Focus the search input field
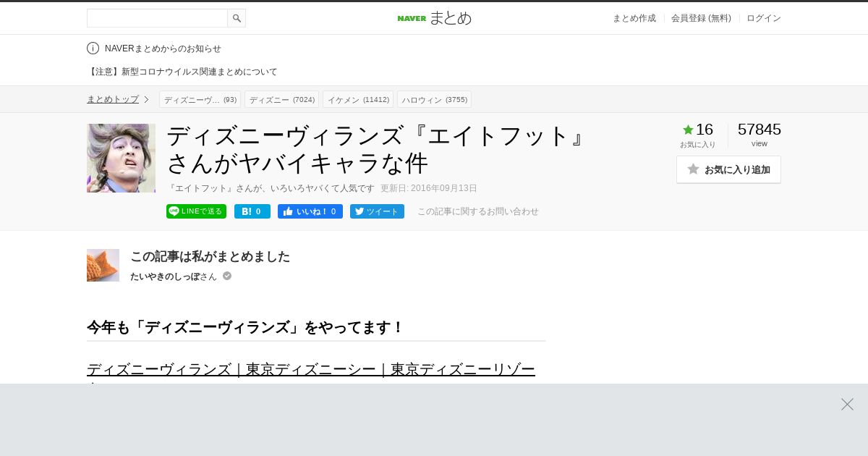This screenshot has height=456, width=868. [157, 18]
